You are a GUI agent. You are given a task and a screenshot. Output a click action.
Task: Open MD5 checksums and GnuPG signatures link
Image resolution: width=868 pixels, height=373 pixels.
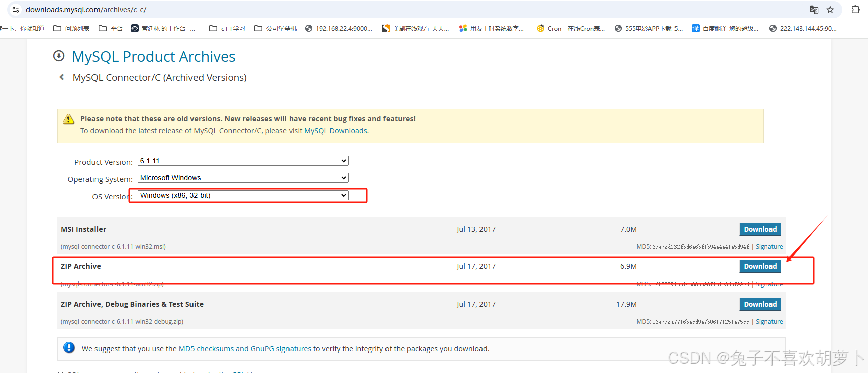pos(245,349)
